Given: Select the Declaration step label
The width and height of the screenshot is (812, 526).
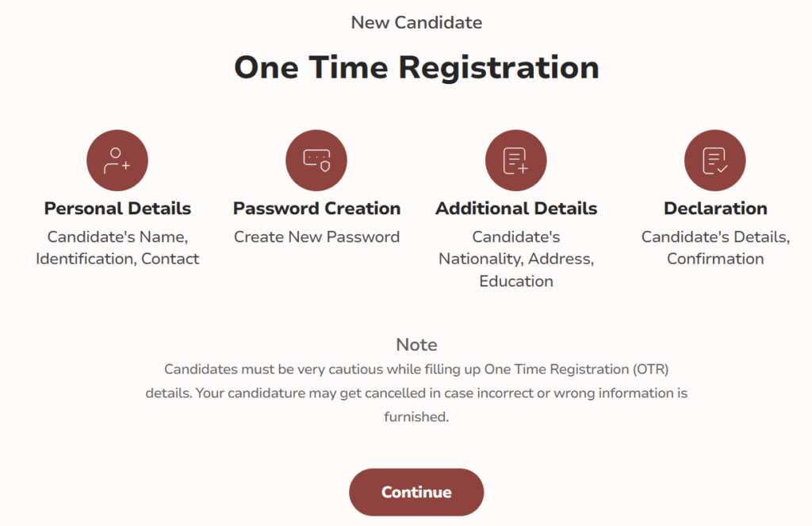Looking at the screenshot, I should pos(714,208).
